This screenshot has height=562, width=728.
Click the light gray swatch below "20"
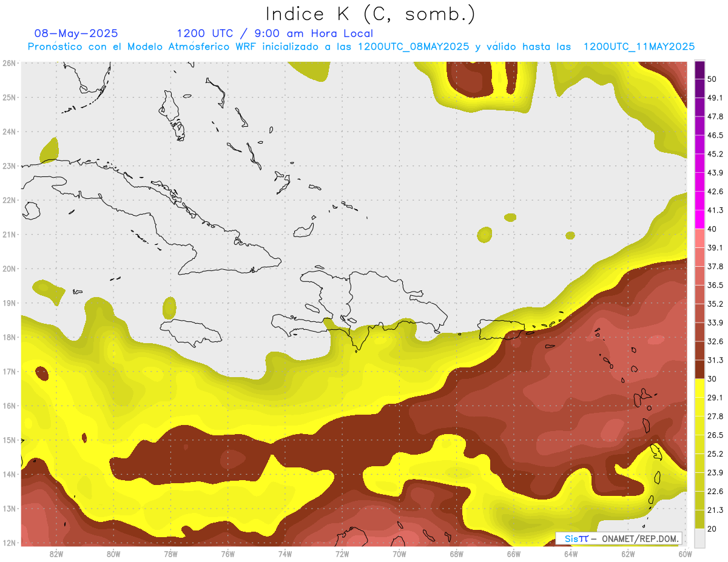699,537
